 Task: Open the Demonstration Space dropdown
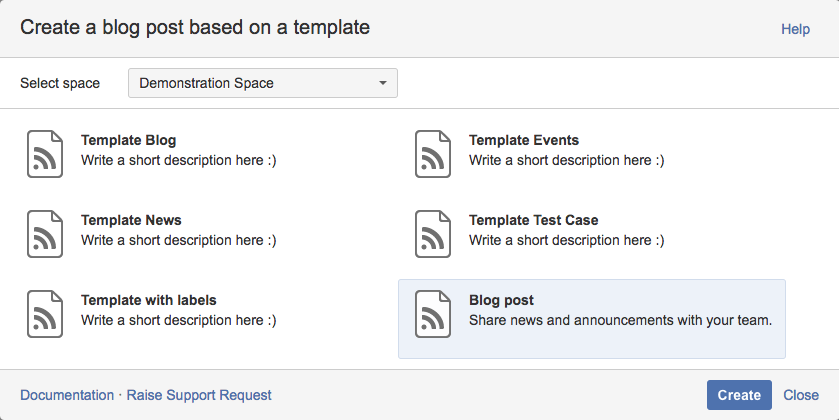coord(262,83)
